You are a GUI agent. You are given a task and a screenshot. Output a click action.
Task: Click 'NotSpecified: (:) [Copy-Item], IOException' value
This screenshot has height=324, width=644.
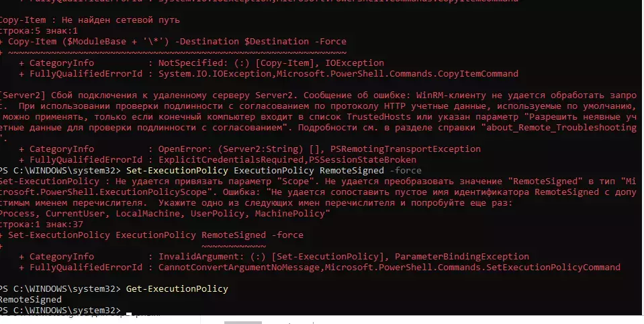click(271, 63)
